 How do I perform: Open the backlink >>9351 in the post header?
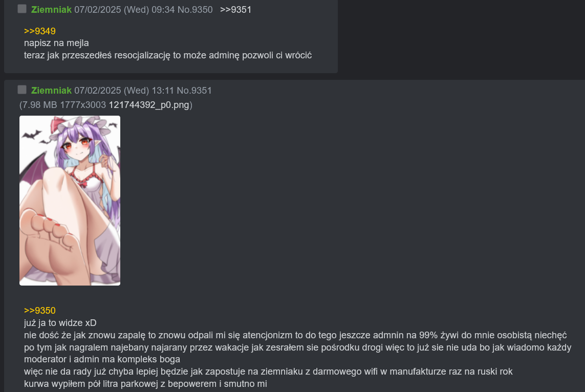235,10
